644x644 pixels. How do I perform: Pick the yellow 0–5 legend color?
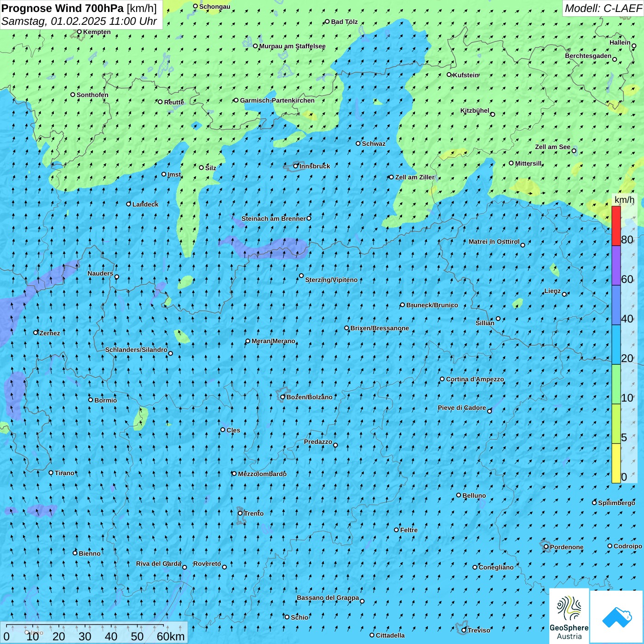tap(616, 463)
